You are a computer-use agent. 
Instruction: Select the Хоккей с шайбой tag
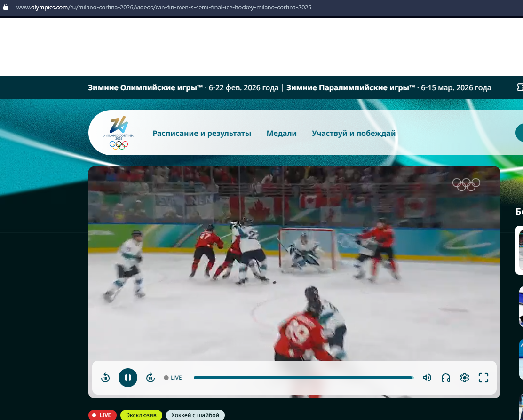pyautogui.click(x=195, y=415)
